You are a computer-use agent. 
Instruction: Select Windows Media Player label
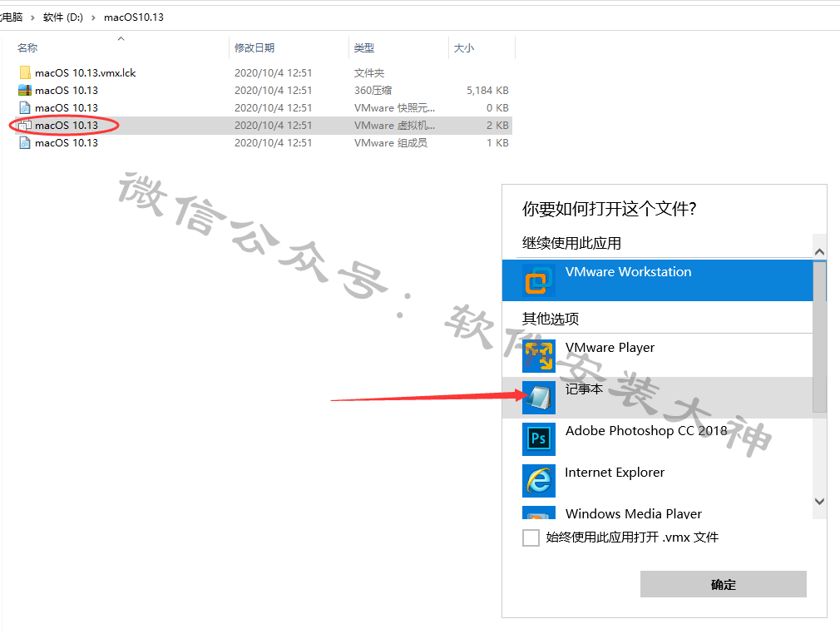[633, 513]
